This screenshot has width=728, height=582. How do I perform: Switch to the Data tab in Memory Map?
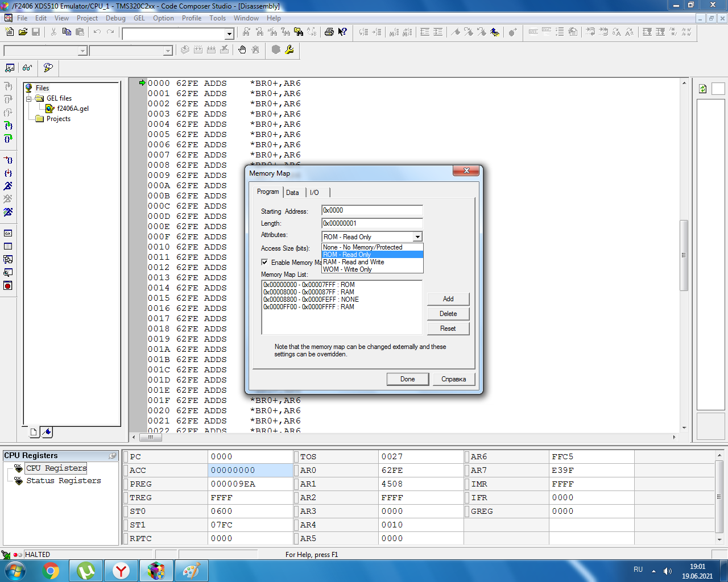click(x=292, y=193)
